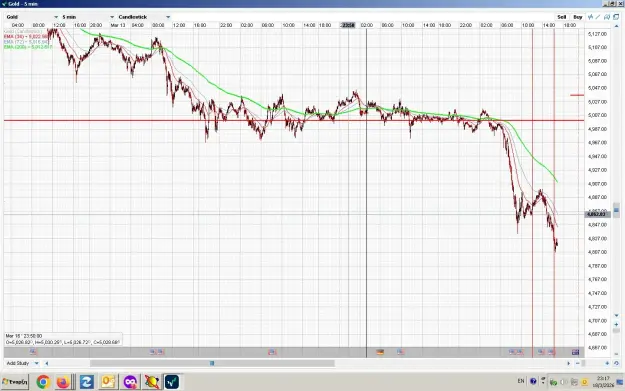Click the Sell button
625x391 pixels.
pos(562,17)
